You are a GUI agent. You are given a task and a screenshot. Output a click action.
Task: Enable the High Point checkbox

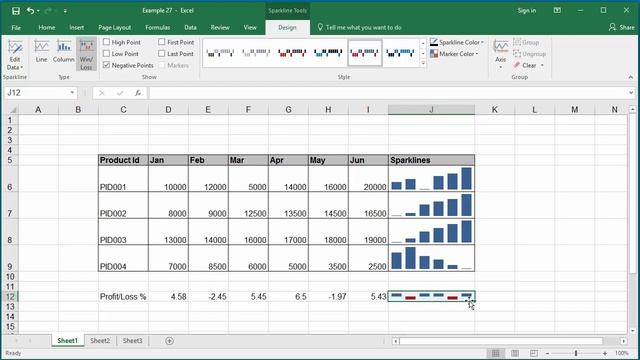point(107,42)
